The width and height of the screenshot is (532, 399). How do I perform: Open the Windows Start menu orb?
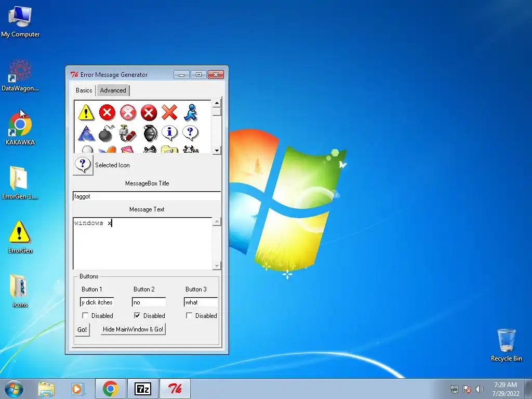click(x=14, y=389)
